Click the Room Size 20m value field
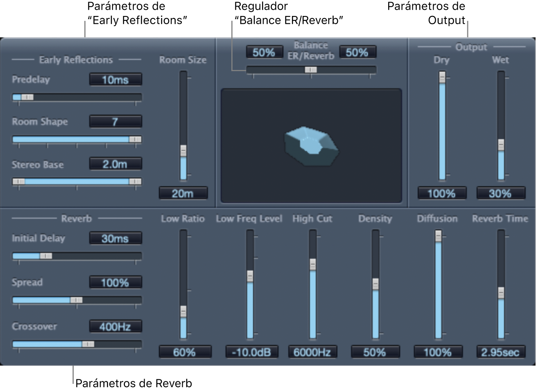Image resolution: width=536 pixels, height=392 pixels. 183,193
